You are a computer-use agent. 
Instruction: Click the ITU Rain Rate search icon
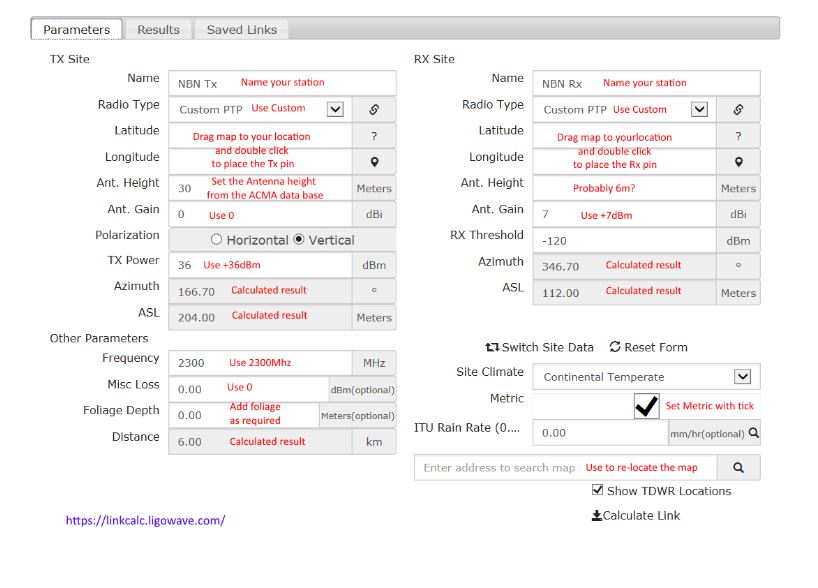(754, 433)
